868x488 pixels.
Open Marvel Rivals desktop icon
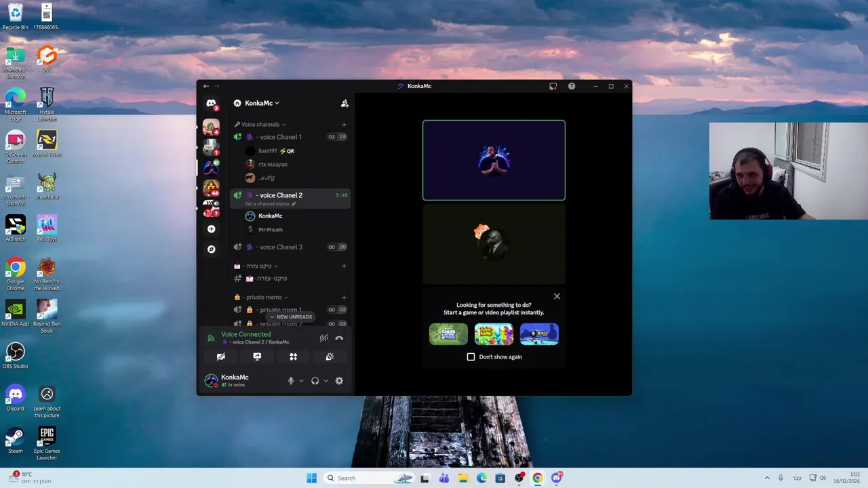click(47, 144)
